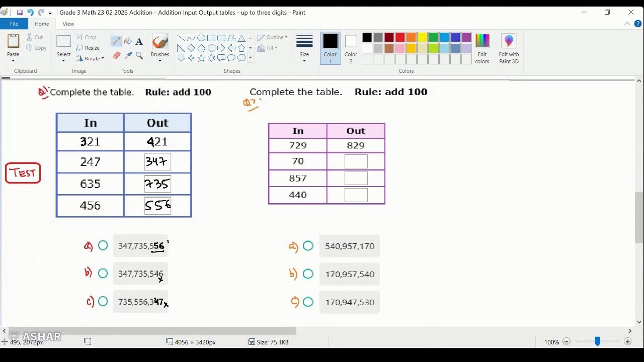The width and height of the screenshot is (644, 362).
Task: Open the Image Resize tool
Action: [x=88, y=48]
